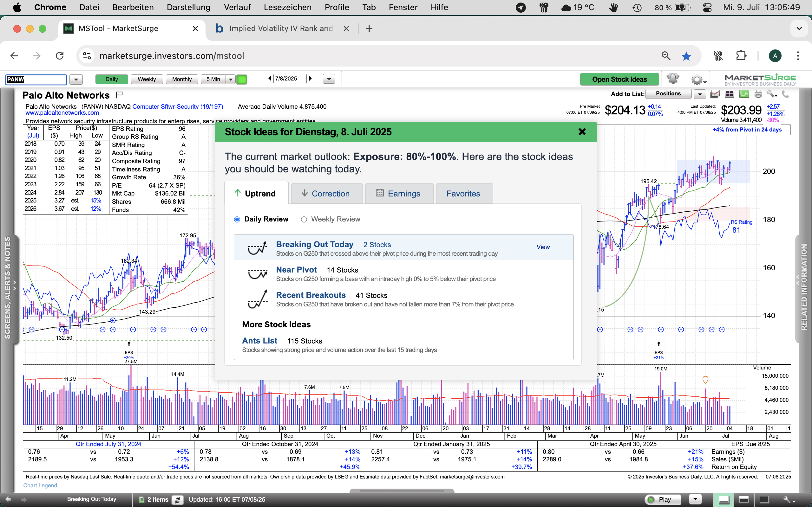Click the flag icon beside Palo Alto Networks
Viewport: 812px width, 507px height.
119,95
